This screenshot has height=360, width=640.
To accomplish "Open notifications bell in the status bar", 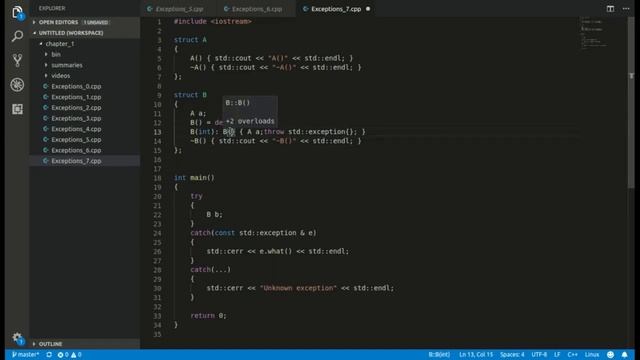I will tap(624, 355).
